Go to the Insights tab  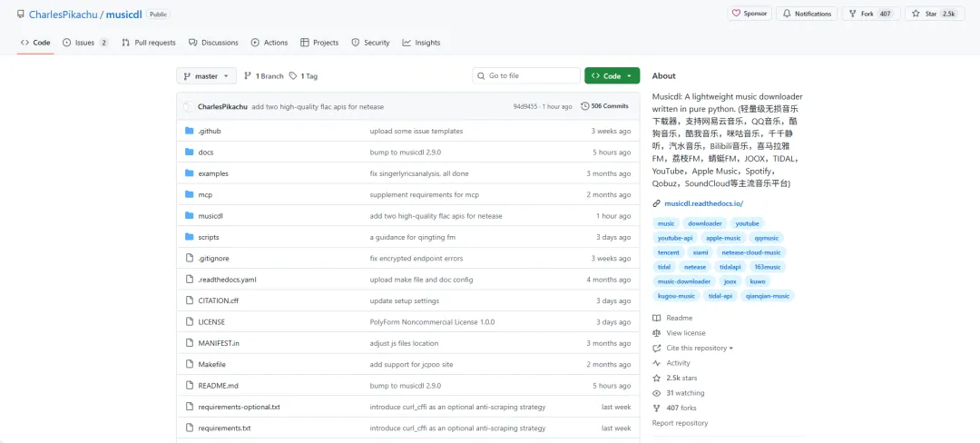click(421, 43)
